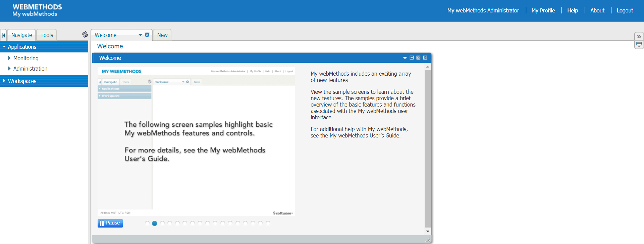Open the Welcome tab dropdown arrow
This screenshot has height=244, width=644.
(x=140, y=35)
